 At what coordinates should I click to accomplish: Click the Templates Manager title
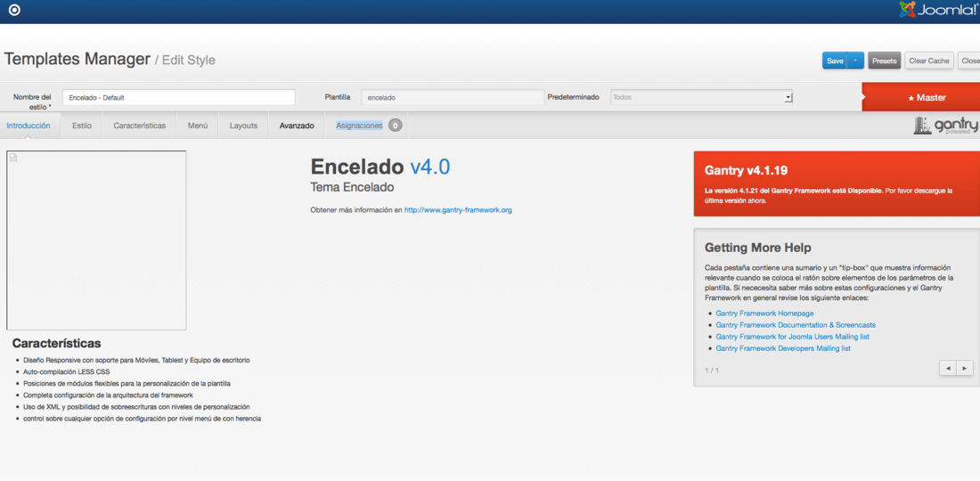pyautogui.click(x=78, y=60)
